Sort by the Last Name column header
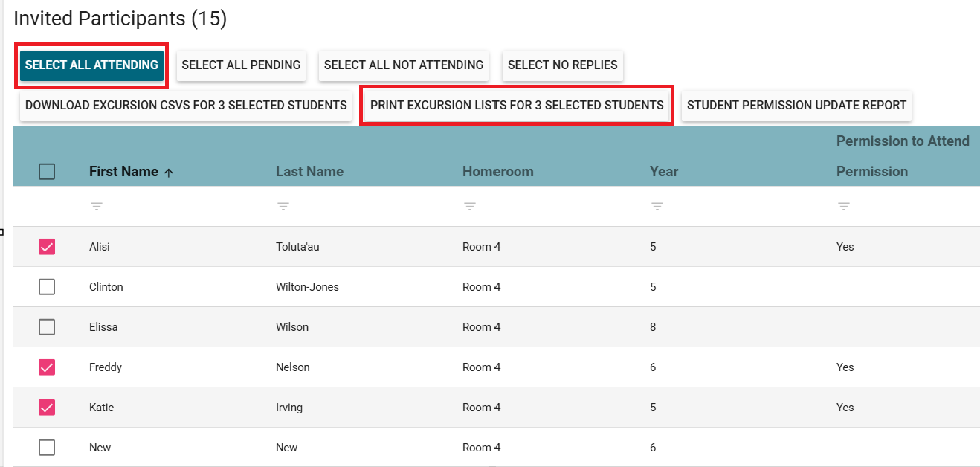 [x=309, y=172]
